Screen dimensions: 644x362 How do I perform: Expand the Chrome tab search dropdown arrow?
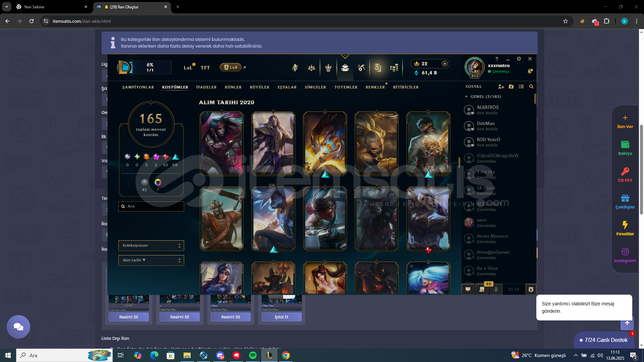[x=7, y=7]
